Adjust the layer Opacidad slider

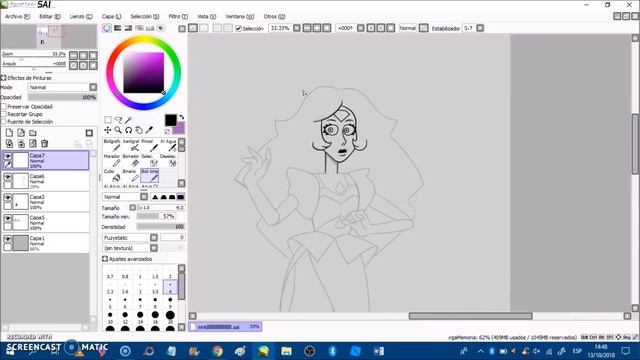tap(62, 97)
